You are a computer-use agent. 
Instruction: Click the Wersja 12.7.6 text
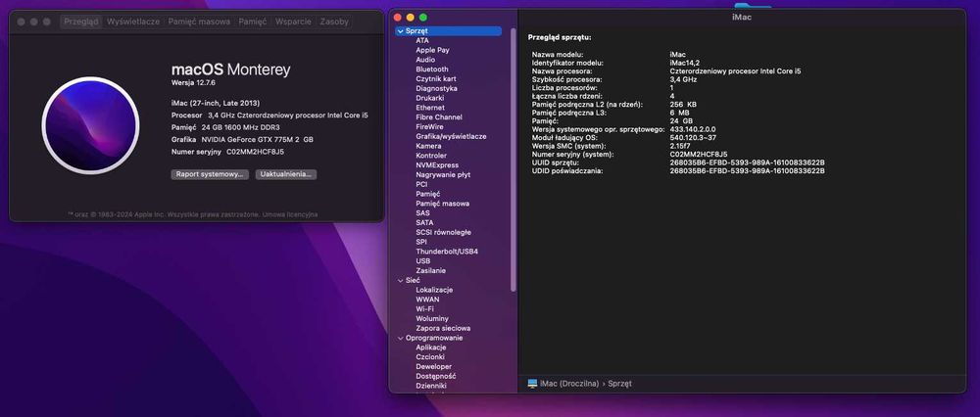(x=193, y=82)
